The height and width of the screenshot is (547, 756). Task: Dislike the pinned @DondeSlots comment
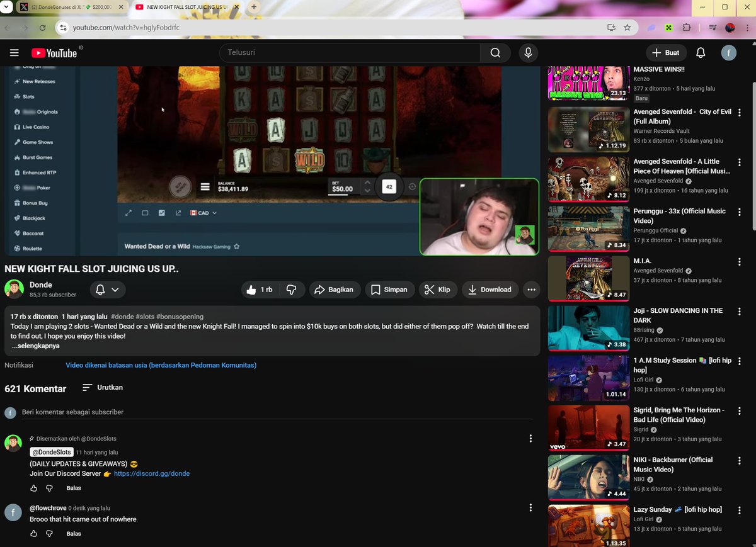[x=50, y=488]
